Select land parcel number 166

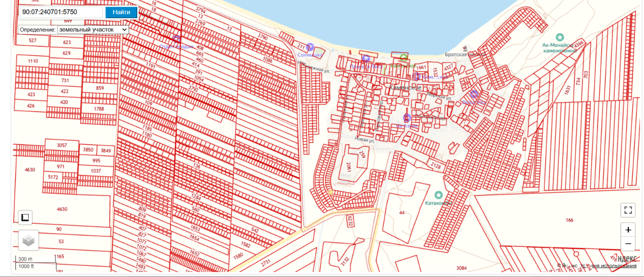pos(569,220)
